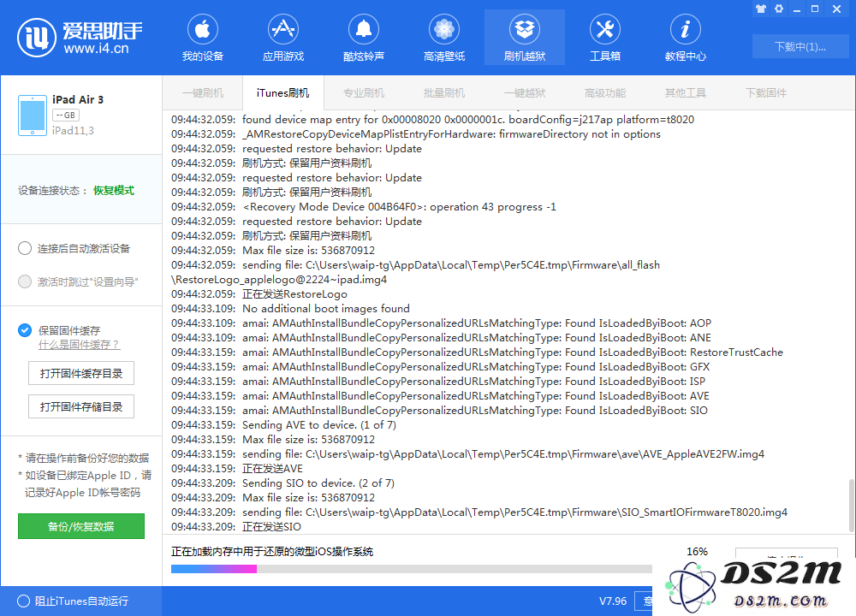This screenshot has width=856, height=616.
Task: Switch to iTunes刷机 tab
Action: 282,92
